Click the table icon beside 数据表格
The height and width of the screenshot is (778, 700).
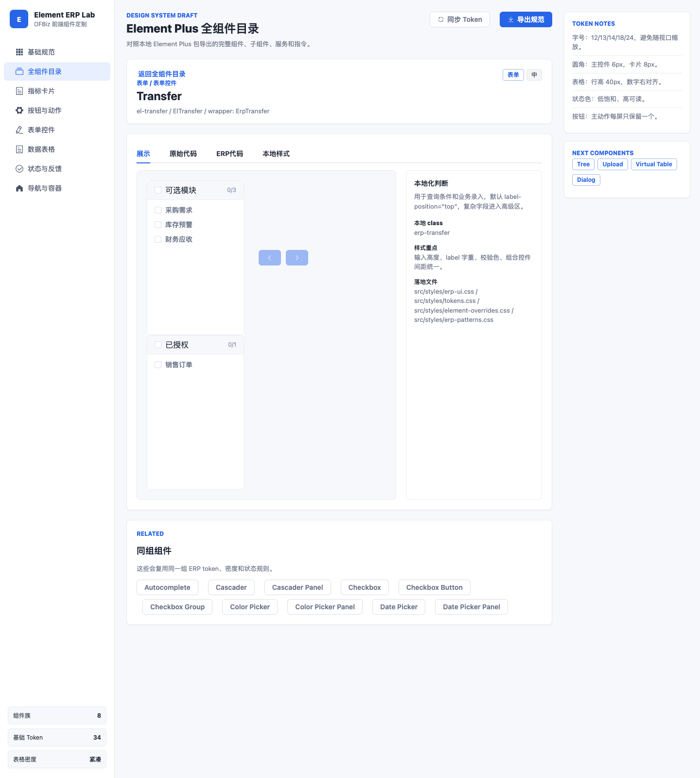(x=19, y=149)
